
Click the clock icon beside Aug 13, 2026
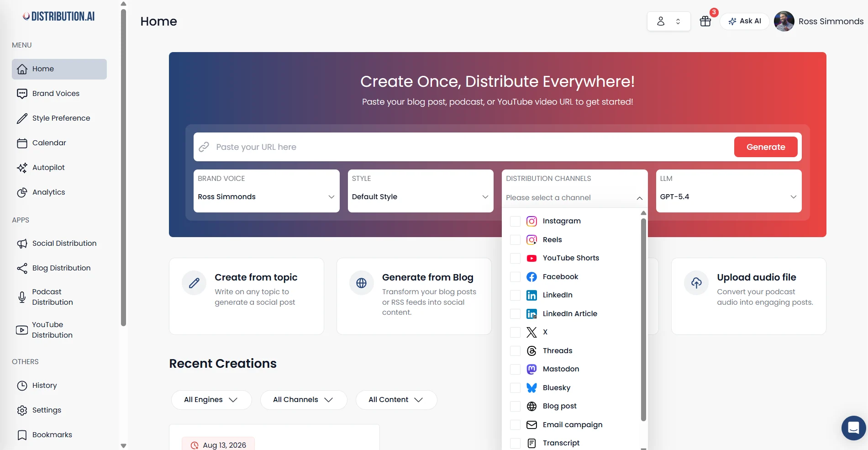coord(195,445)
